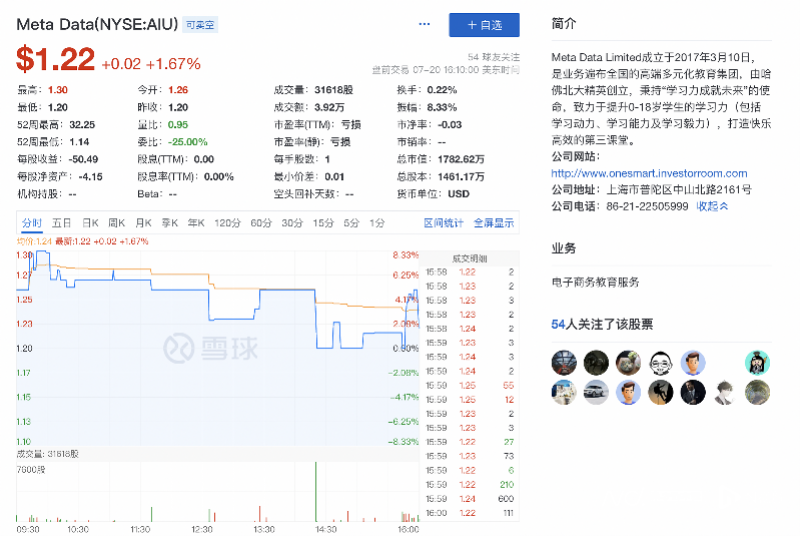Collapse company intro with 收起

(x=712, y=206)
